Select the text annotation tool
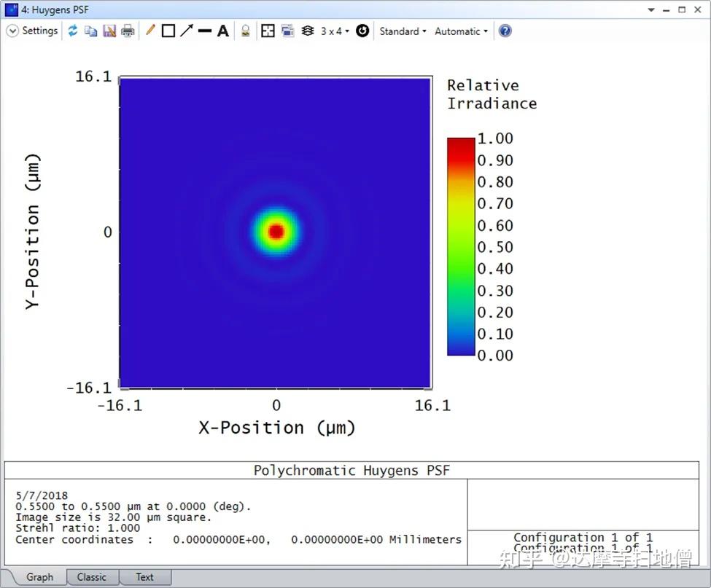711x588 pixels. (x=222, y=31)
